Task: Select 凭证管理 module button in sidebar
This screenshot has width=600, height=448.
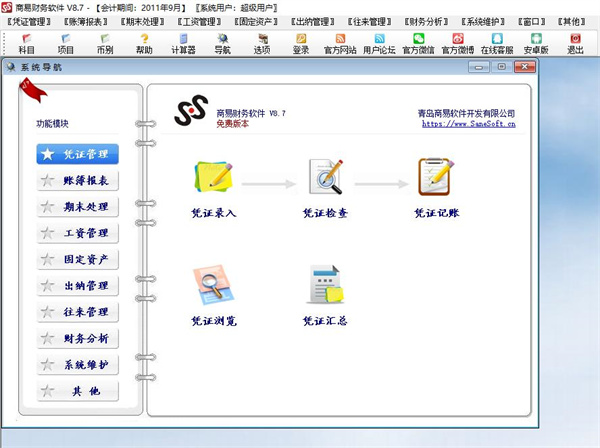Action: 77,154
